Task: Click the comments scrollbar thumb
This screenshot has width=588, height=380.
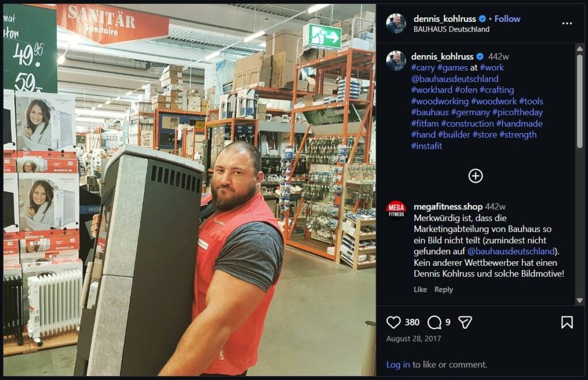Action: click(580, 101)
